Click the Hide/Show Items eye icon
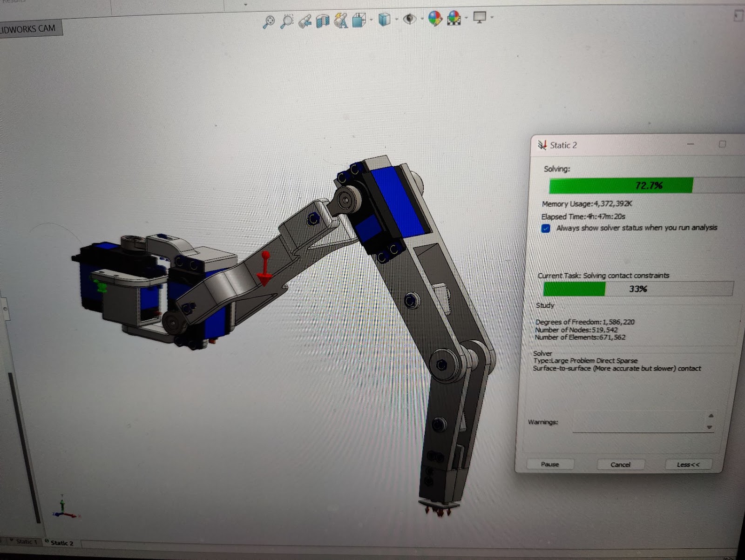Screen dimensions: 745x560 point(409,19)
